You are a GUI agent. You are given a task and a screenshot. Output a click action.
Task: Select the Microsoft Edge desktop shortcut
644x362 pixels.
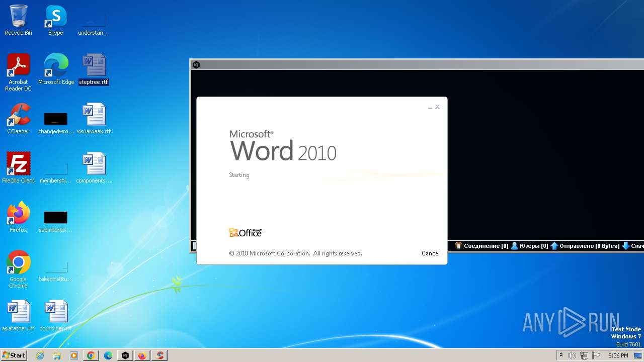click(x=56, y=69)
